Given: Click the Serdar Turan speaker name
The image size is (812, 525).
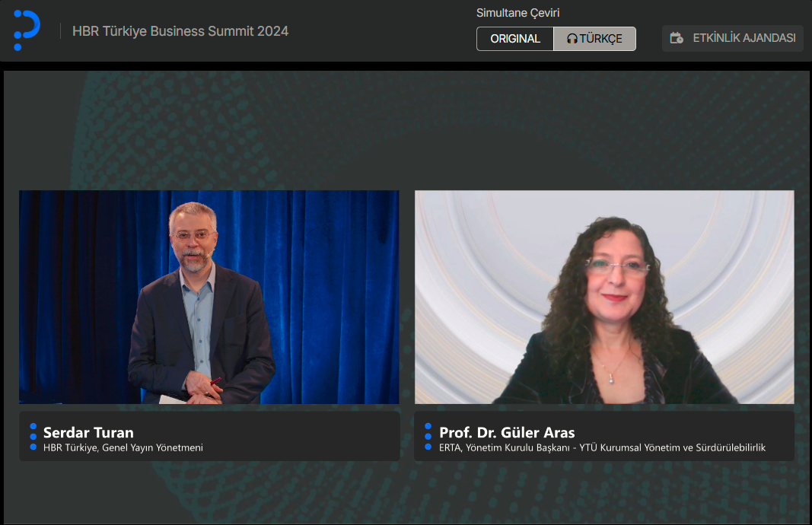Looking at the screenshot, I should pyautogui.click(x=88, y=432).
